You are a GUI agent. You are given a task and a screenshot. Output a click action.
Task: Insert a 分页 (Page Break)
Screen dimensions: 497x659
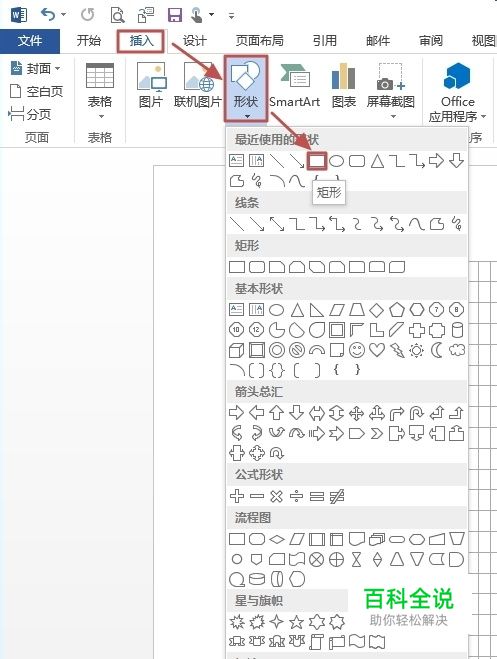coord(30,114)
